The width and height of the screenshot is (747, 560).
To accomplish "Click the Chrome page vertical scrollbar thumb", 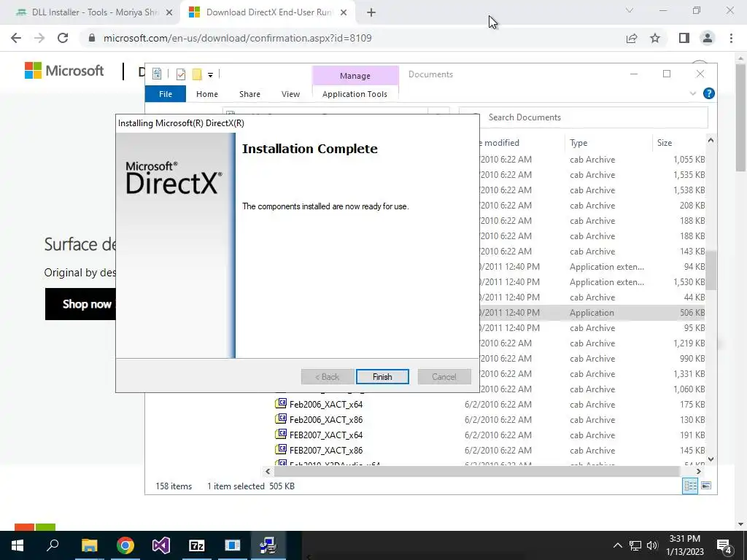I will 740,117.
